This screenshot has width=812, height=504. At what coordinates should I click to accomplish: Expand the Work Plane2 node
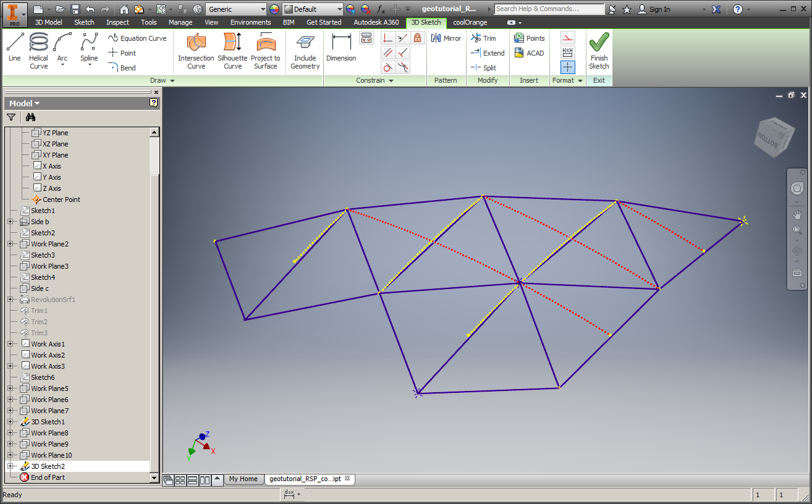(x=11, y=244)
